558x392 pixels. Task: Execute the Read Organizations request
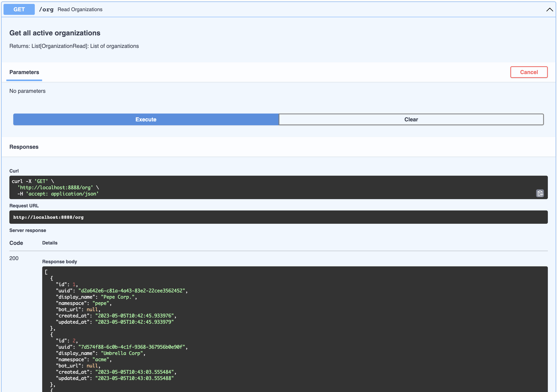146,119
